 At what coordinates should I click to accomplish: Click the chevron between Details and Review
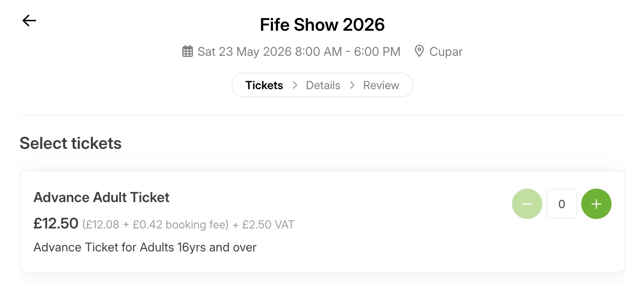point(352,85)
